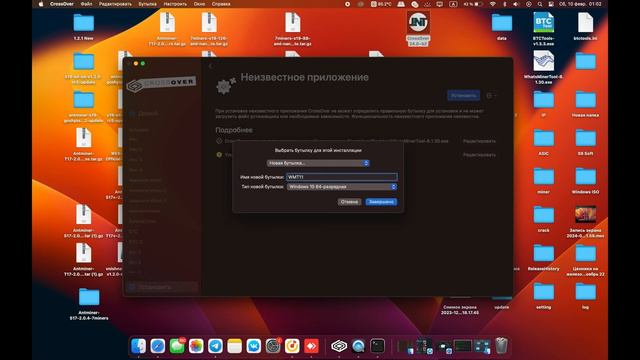The image size is (640, 360).
Task: Open the Bluetooth menu bar icon
Action: (x=504, y=4)
